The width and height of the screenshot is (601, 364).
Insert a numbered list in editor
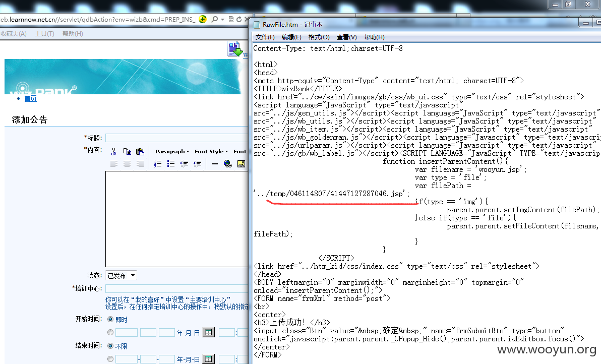point(157,164)
